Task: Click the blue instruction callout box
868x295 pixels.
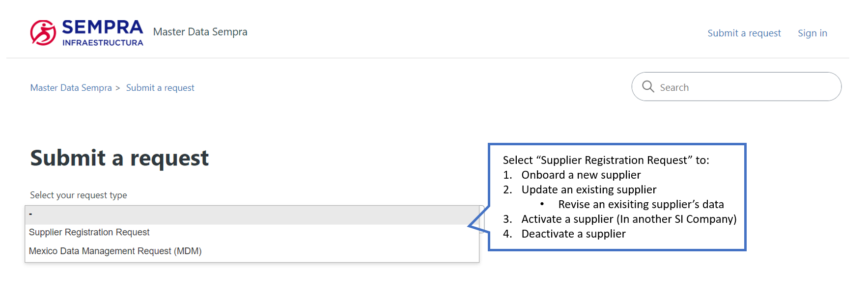Action: (617, 196)
